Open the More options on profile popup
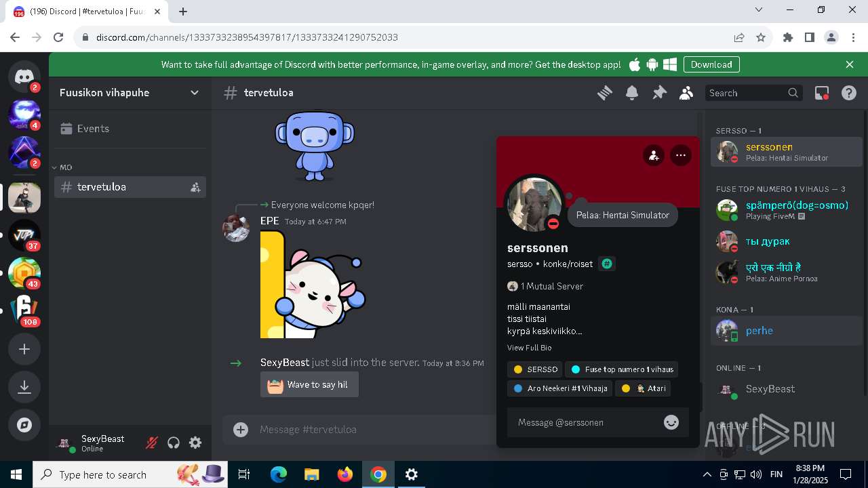868x488 pixels. [x=681, y=155]
